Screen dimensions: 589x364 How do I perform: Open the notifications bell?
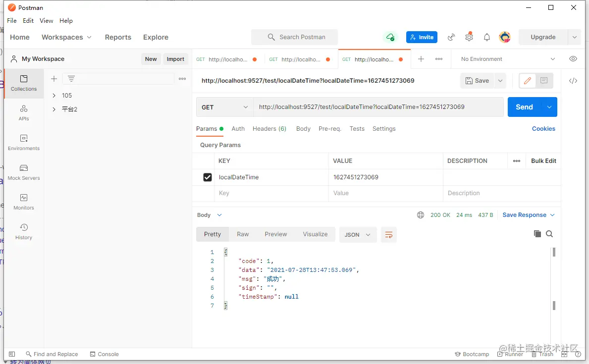[487, 37]
